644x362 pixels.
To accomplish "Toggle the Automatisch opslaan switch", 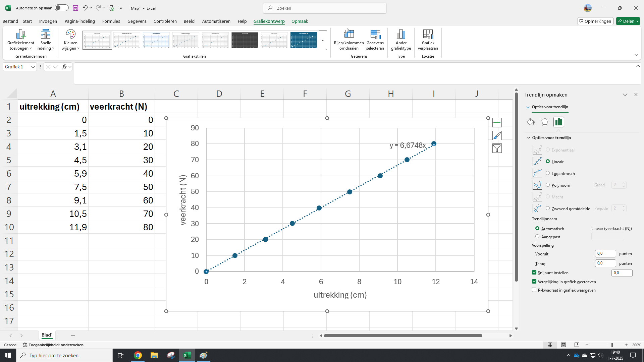I will [x=62, y=8].
